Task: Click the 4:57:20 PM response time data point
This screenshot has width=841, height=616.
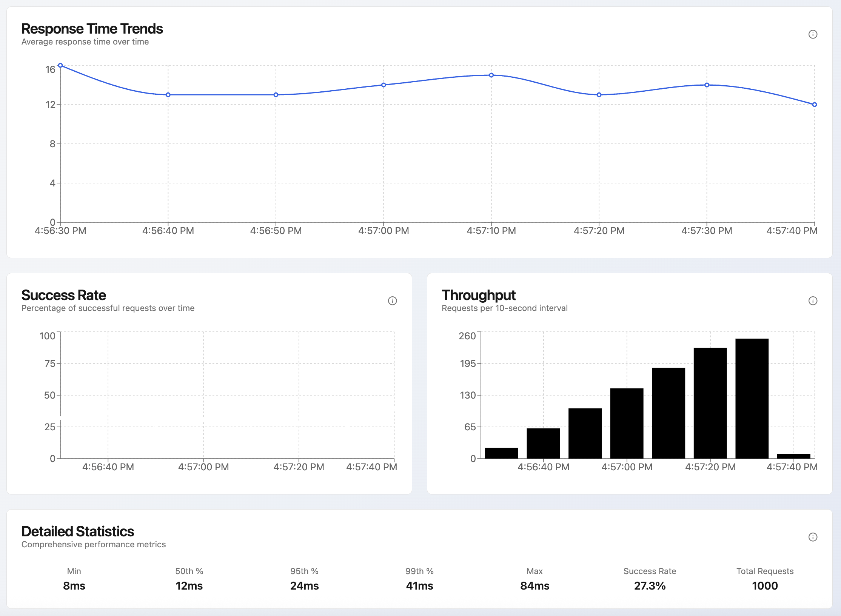Action: 599,95
